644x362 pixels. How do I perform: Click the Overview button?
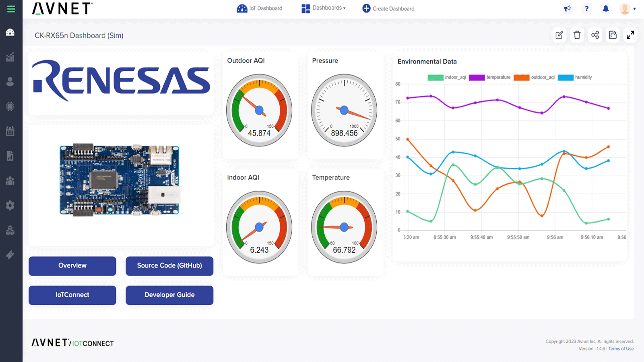(72, 266)
